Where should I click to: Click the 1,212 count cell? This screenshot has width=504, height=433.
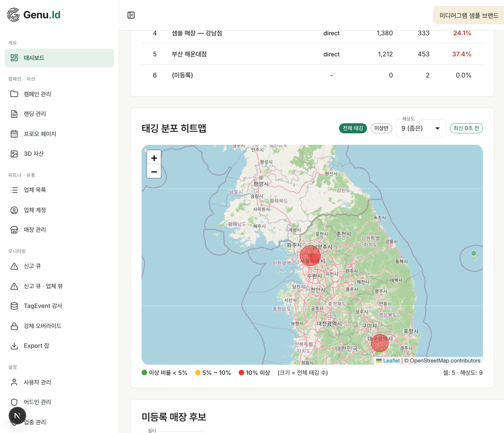(385, 54)
